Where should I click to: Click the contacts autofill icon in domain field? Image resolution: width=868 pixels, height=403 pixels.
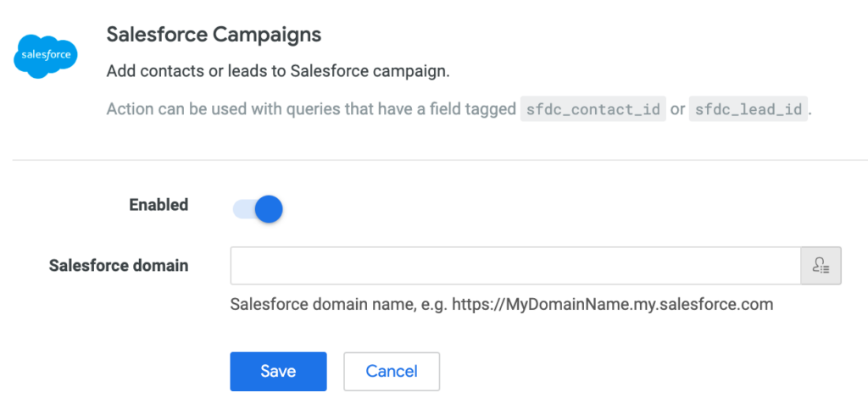click(x=821, y=266)
